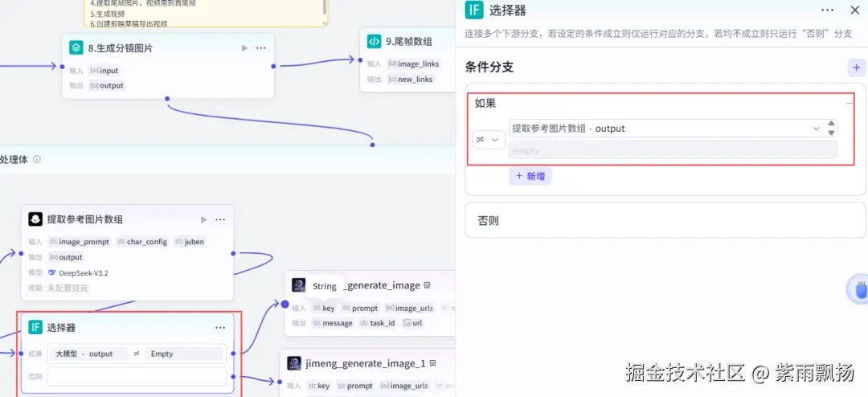Click the input variable of 8.生成分镜图片
The image size is (868, 397).
[104, 71]
